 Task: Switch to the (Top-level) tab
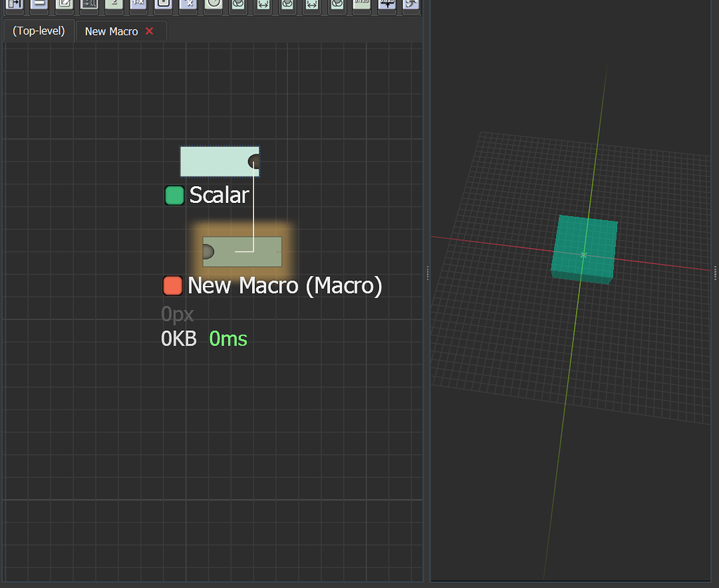pos(39,31)
